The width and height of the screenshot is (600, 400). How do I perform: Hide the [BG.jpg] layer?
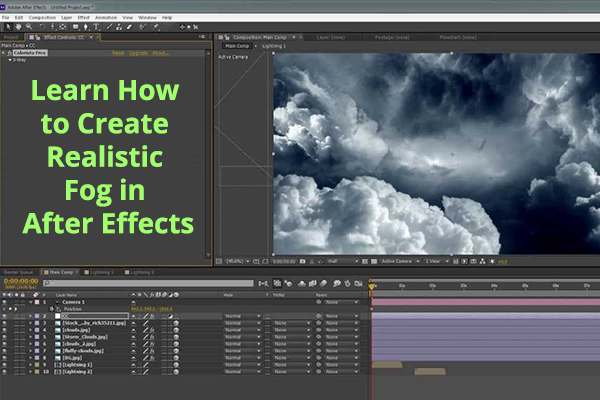click(x=5, y=358)
